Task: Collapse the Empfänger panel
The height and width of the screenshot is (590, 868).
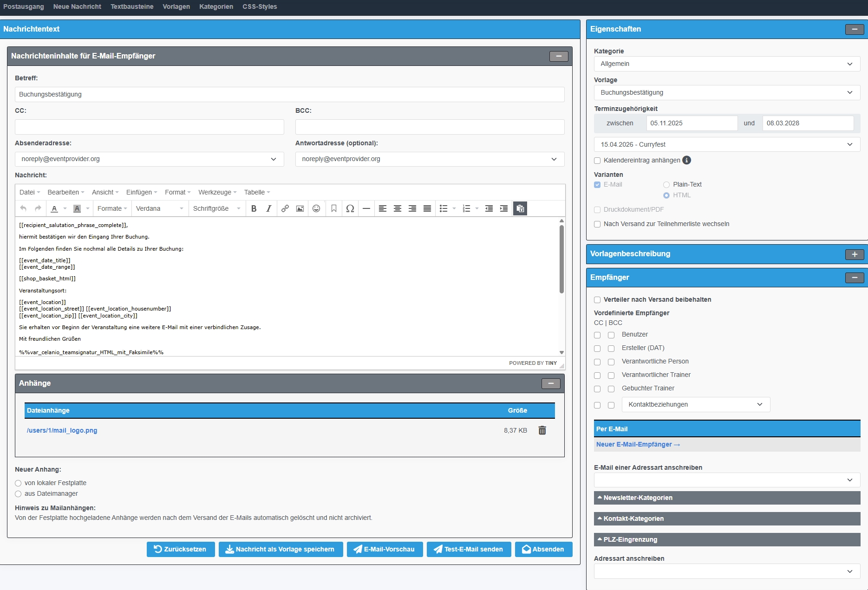Action: click(855, 278)
